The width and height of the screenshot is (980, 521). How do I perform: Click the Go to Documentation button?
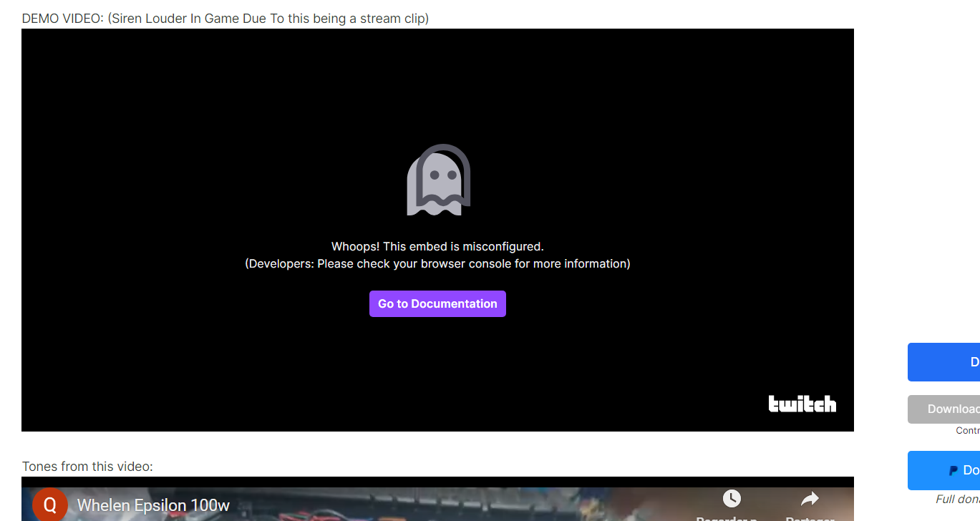pos(437,303)
